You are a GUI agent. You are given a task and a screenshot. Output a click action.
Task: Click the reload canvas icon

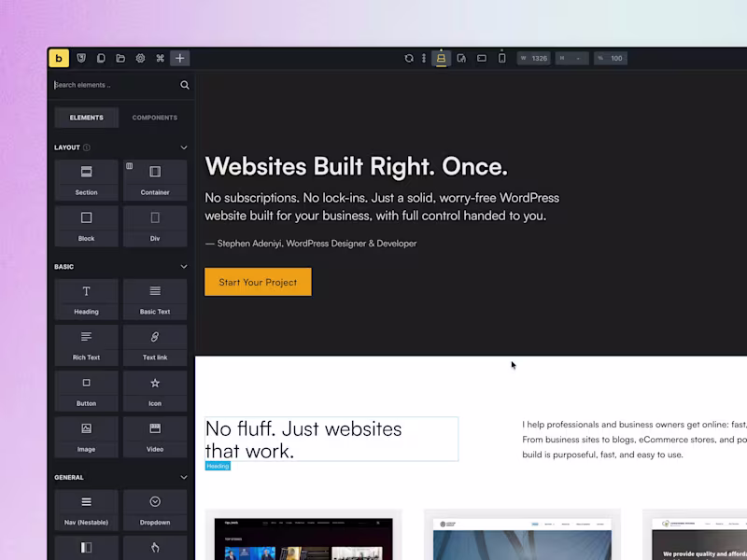click(x=409, y=58)
